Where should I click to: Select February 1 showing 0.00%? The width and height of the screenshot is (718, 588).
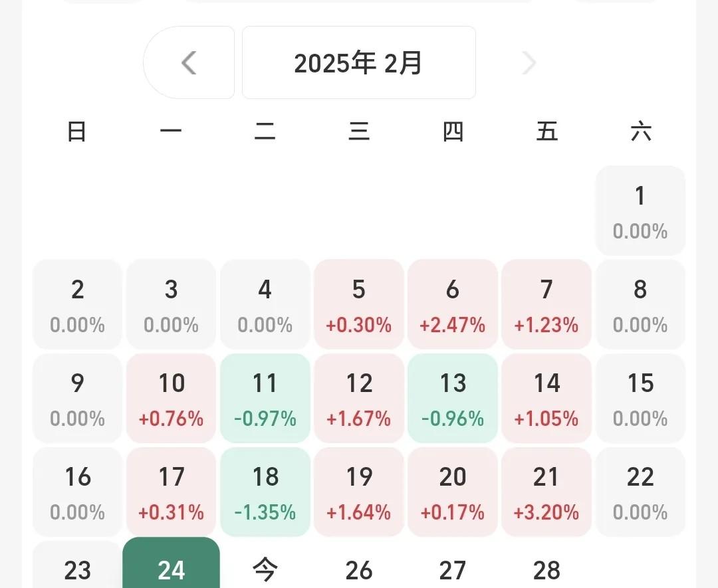point(640,211)
